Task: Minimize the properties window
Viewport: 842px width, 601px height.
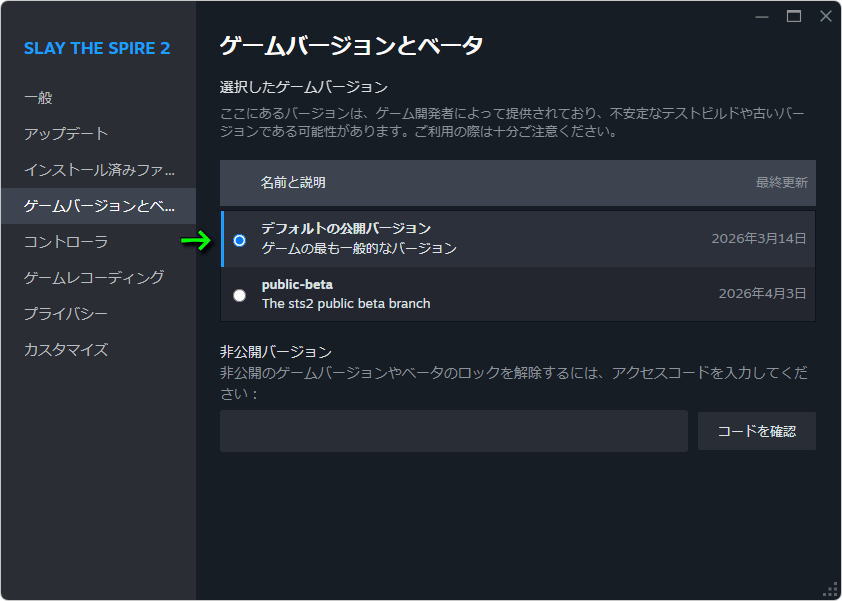Action: (762, 16)
